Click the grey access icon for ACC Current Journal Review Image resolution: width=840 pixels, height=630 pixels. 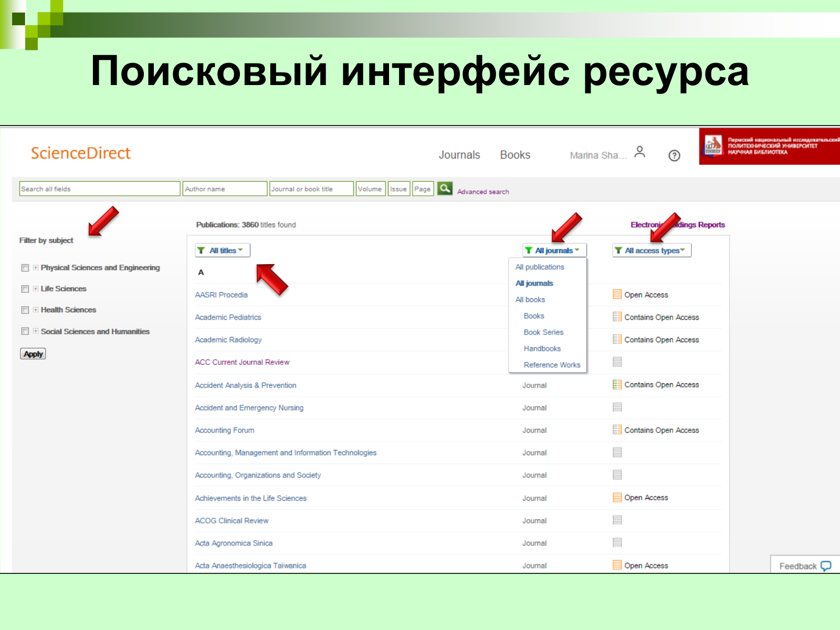617,362
